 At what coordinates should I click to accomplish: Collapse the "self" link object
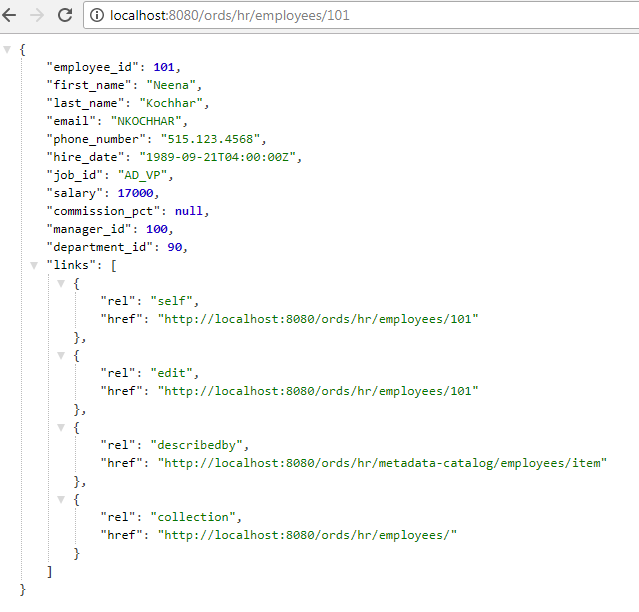pos(61,284)
